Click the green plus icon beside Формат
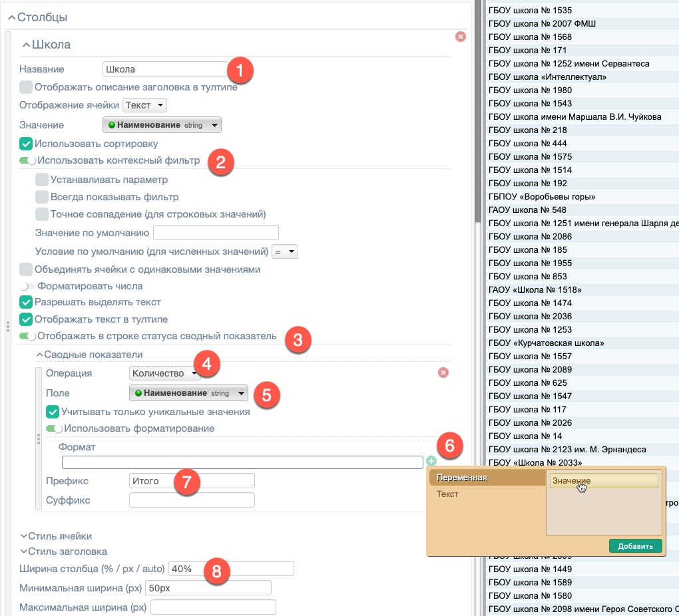This screenshot has height=616, width=679. click(x=431, y=460)
